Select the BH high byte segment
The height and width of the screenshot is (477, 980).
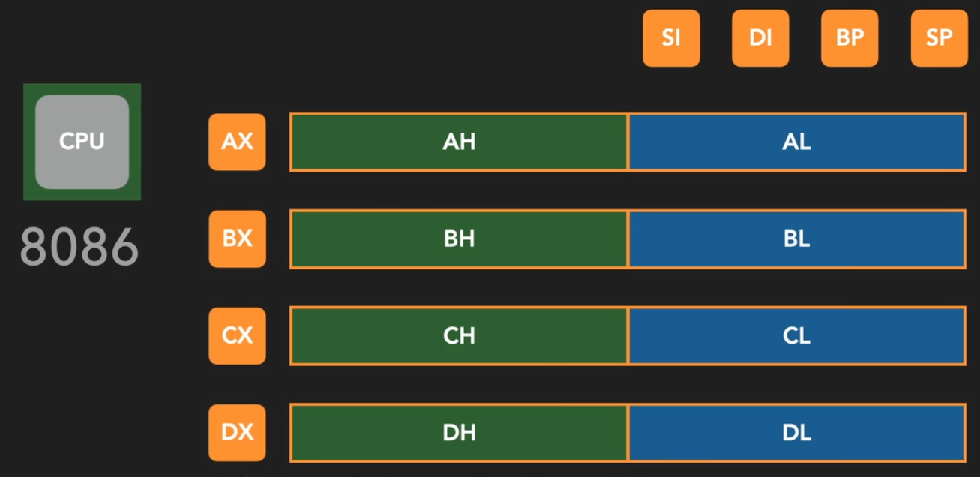point(459,239)
